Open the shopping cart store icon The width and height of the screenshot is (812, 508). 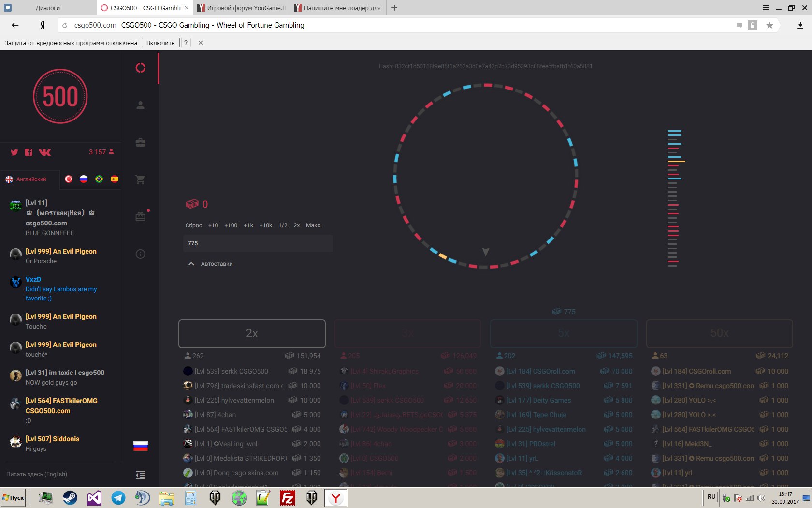click(140, 179)
